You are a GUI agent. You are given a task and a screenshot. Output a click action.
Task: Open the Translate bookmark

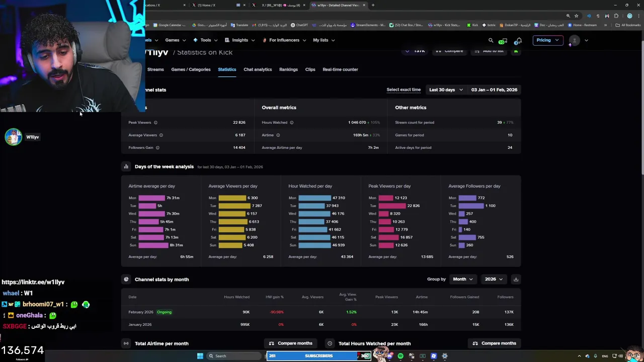click(239, 25)
